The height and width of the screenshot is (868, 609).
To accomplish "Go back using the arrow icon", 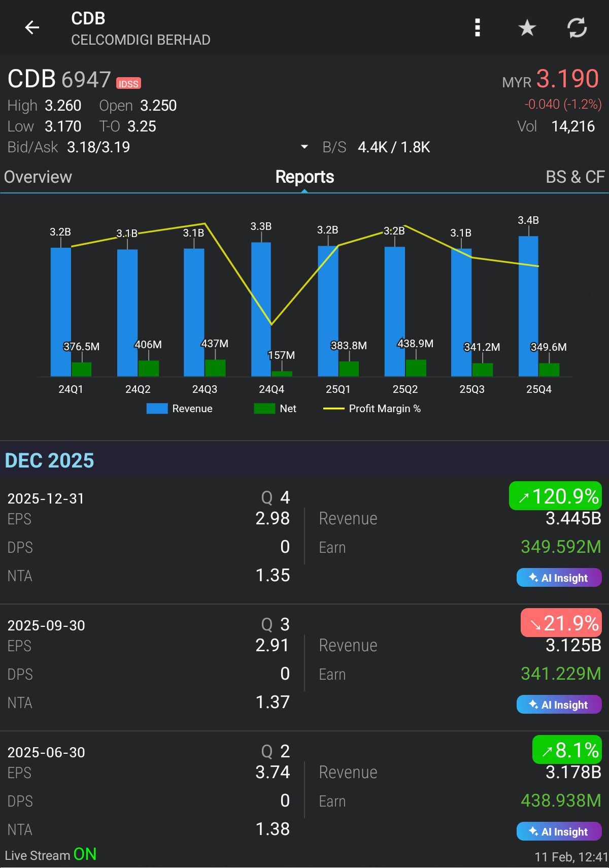I will 32,27.
